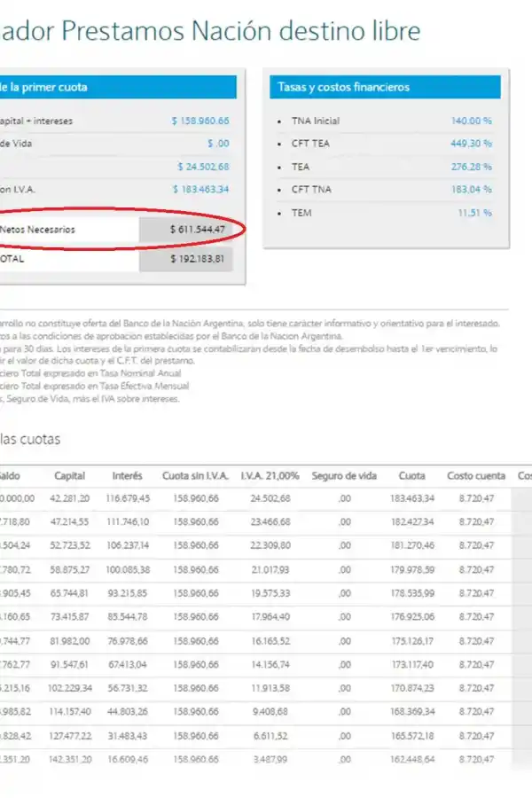The width and height of the screenshot is (532, 798).
Task: Select cuota cell 176.925,06
Action: [412, 616]
